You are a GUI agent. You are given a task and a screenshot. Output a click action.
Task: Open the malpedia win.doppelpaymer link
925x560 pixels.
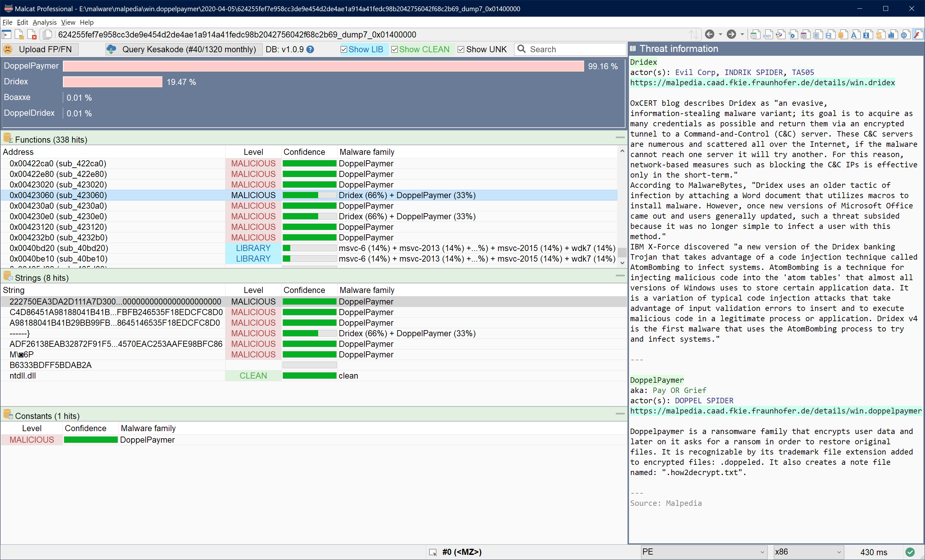pyautogui.click(x=776, y=411)
